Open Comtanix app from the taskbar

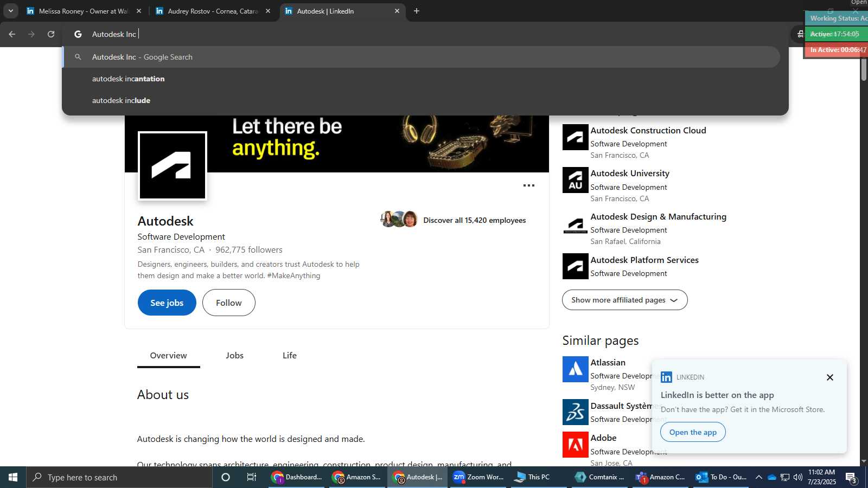click(600, 477)
